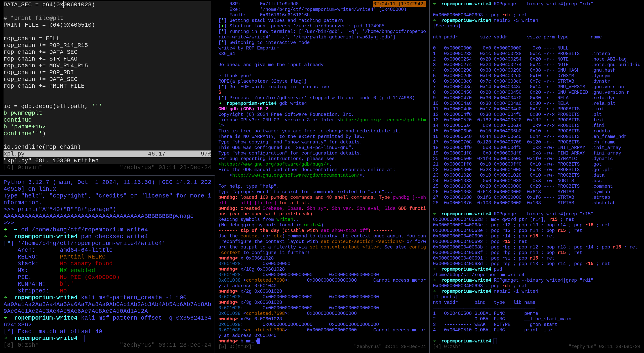Click the pop rdi gadget address 0x400693

(458, 15)
